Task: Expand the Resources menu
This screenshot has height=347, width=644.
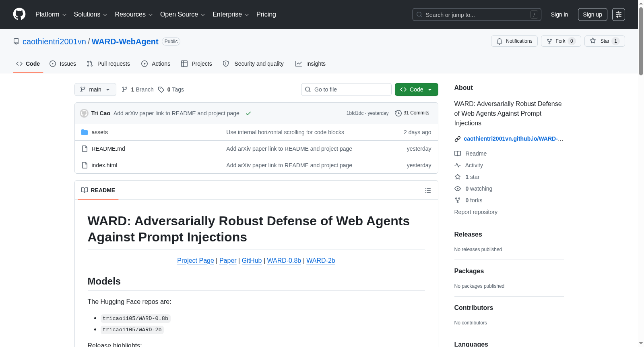Action: coord(134,15)
